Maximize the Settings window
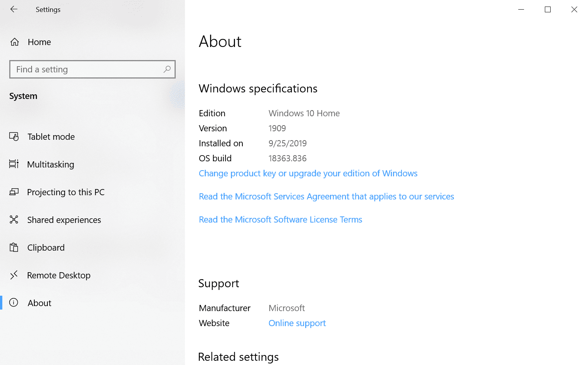This screenshot has width=588, height=365. click(548, 9)
